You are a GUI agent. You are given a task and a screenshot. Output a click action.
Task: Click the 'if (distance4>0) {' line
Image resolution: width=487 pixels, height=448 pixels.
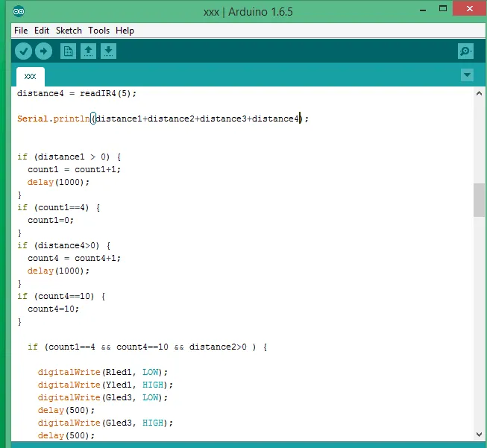click(x=63, y=245)
